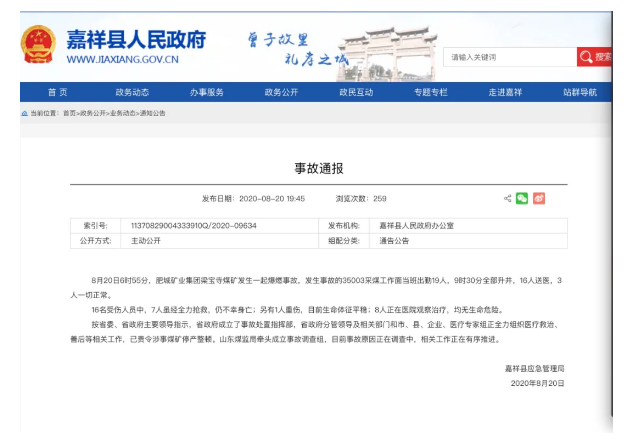624x442 pixels.
Task: Open the 首页 navigation tab
Action: coord(58,92)
